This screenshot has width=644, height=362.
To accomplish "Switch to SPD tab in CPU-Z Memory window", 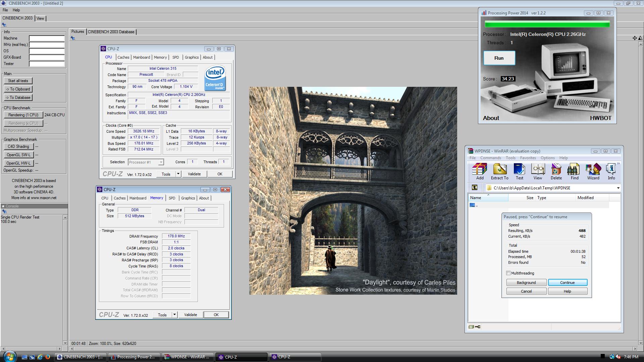I will [172, 198].
